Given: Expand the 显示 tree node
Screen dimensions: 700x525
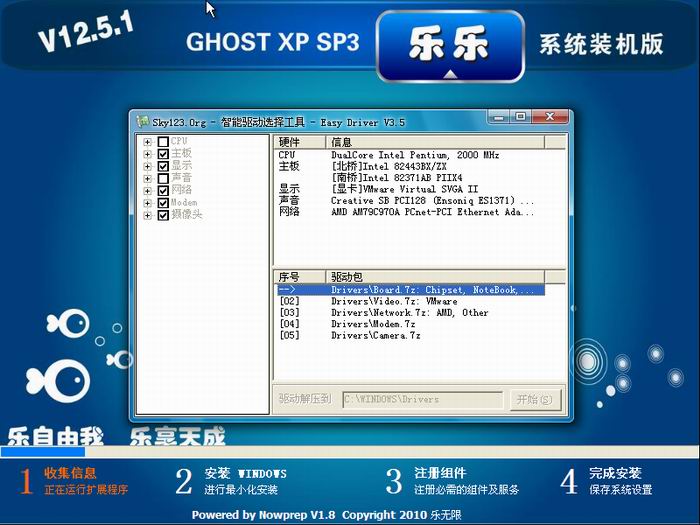Looking at the screenshot, I should (147, 166).
